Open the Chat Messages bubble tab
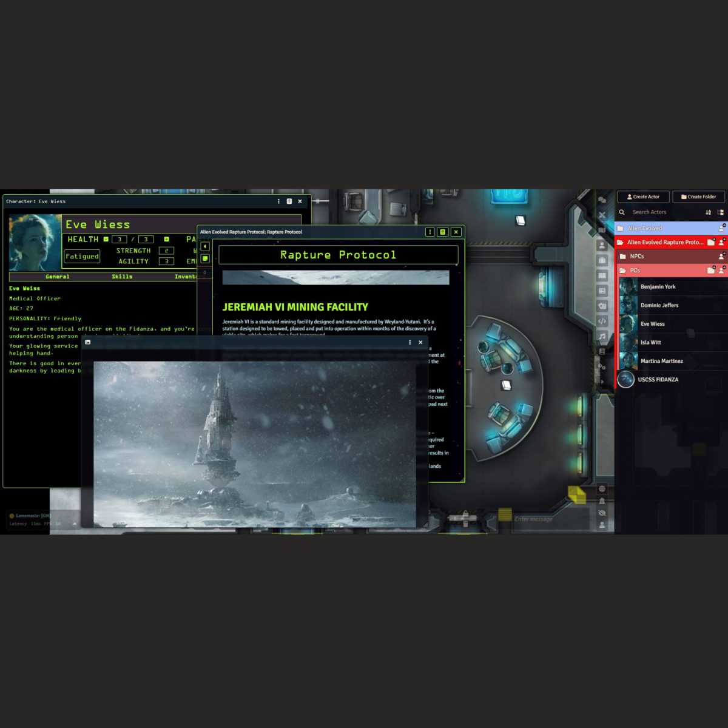Viewport: 728px width, 728px height. [x=602, y=200]
